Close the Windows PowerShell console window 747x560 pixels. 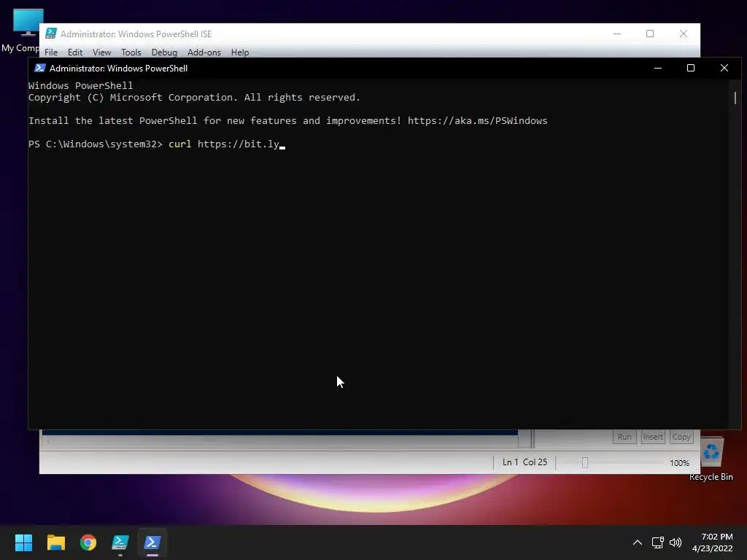(724, 68)
